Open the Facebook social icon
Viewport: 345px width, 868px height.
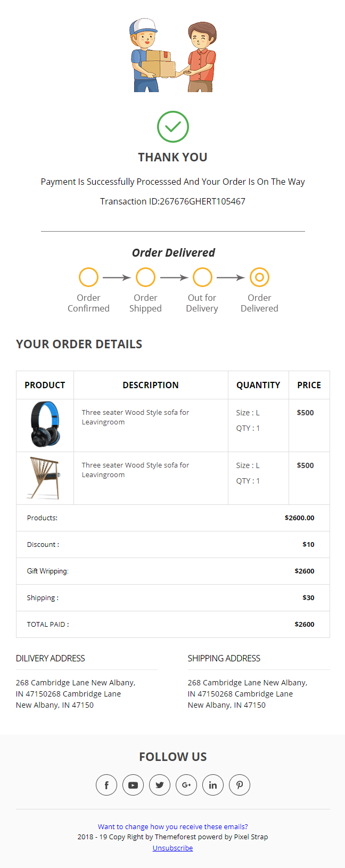click(106, 785)
